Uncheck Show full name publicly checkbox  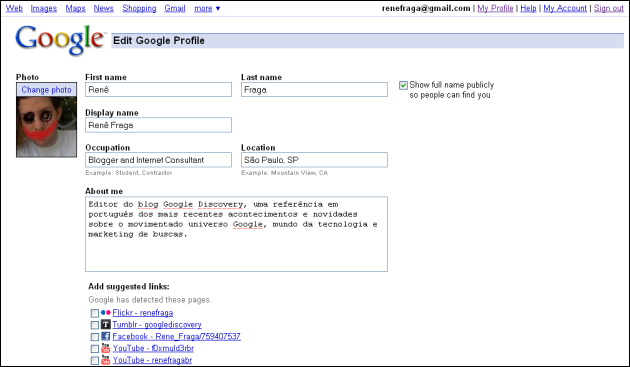[403, 85]
